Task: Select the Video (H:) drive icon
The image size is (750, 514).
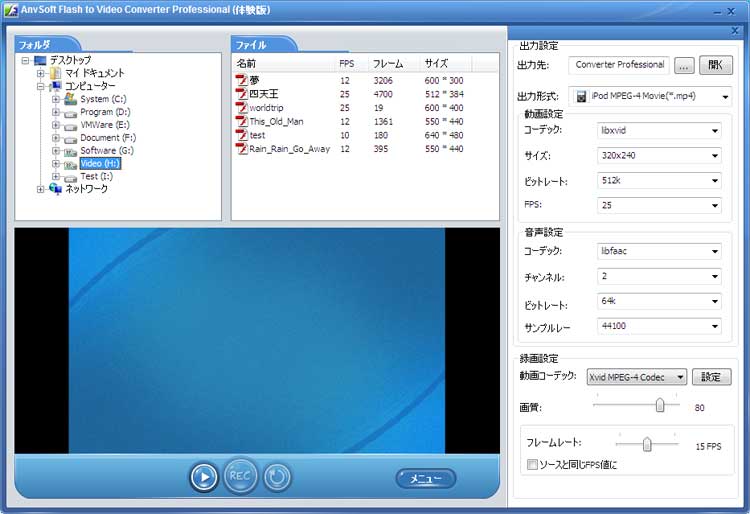Action: (70, 165)
